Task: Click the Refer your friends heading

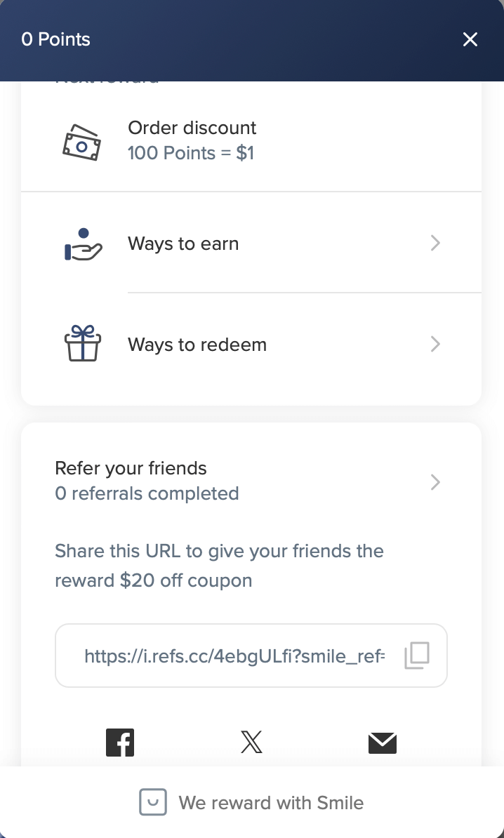Action: (x=131, y=468)
